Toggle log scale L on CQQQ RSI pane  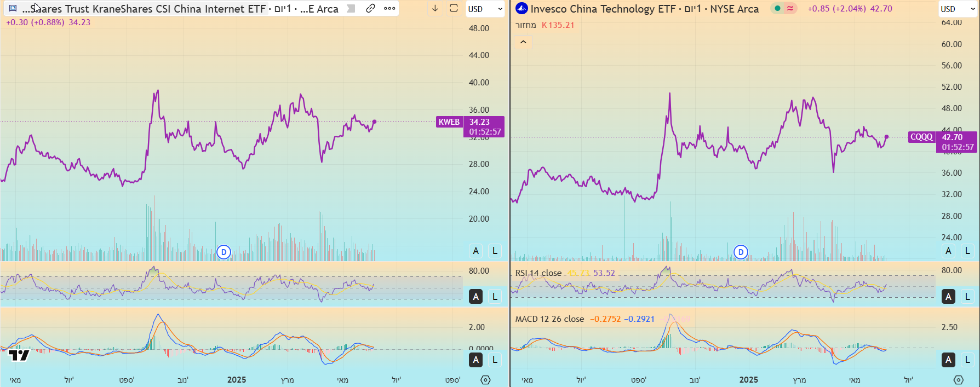point(967,296)
